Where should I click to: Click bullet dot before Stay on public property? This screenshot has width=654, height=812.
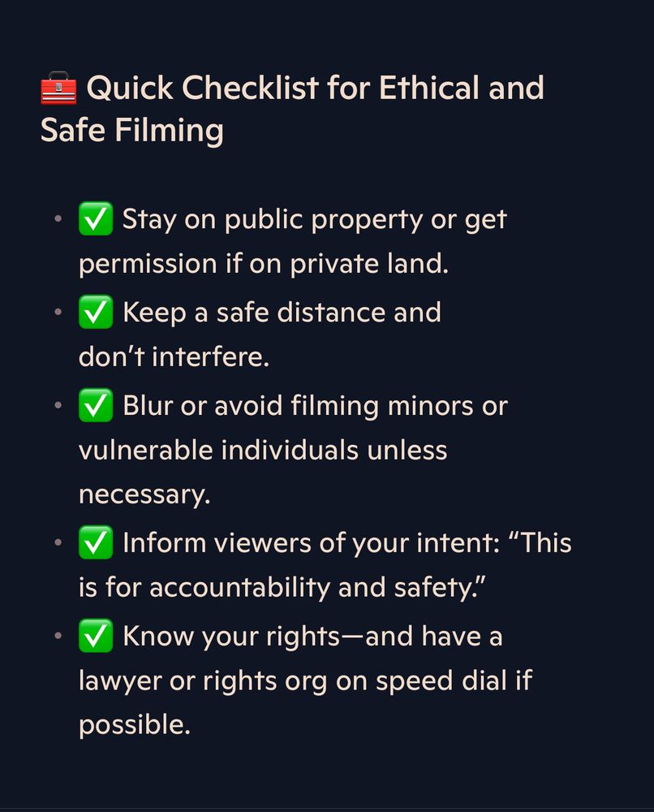58,218
